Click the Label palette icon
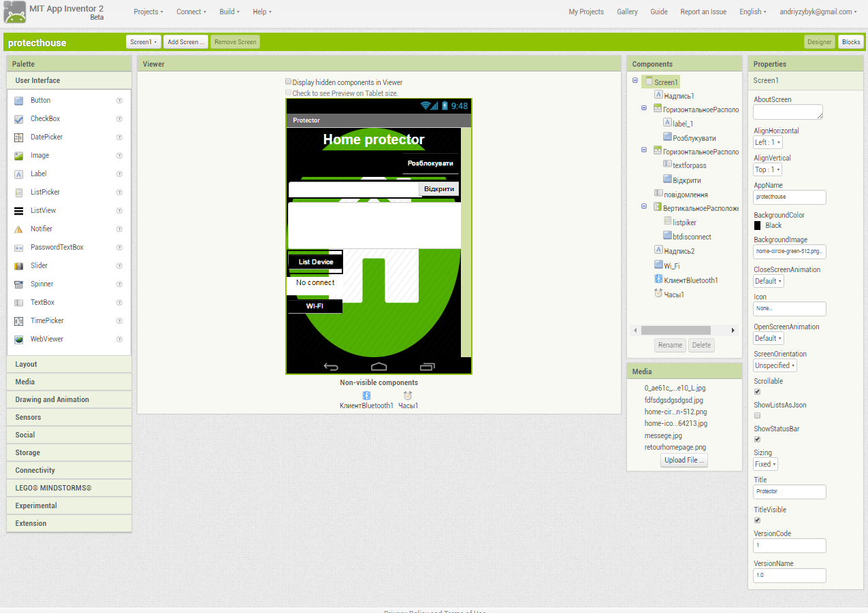 tap(18, 174)
